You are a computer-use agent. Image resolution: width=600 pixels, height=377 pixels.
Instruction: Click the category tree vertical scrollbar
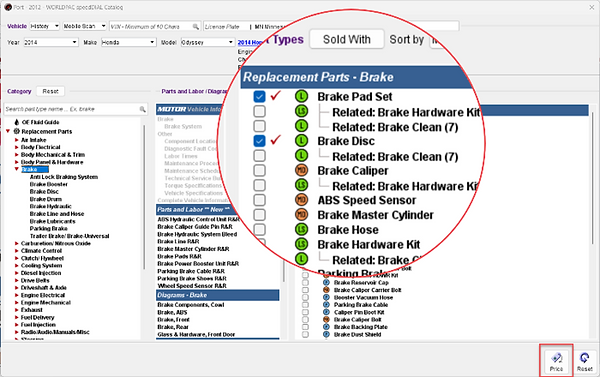144,197
